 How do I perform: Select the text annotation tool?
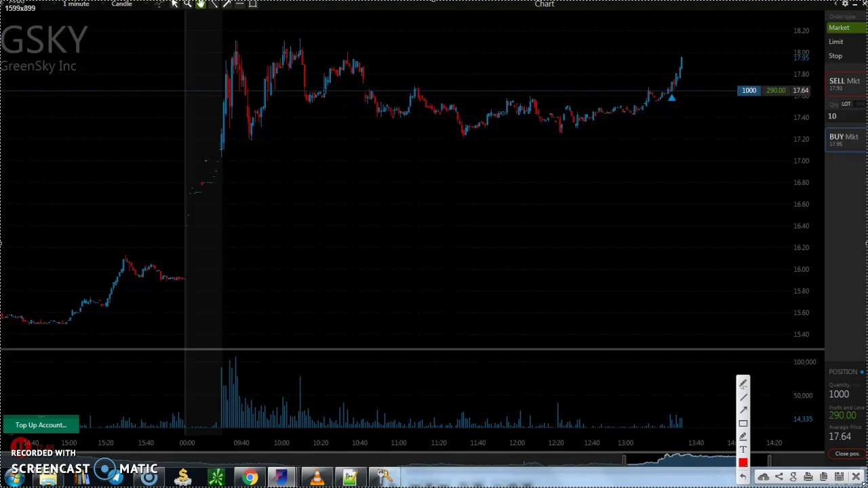coord(743,449)
